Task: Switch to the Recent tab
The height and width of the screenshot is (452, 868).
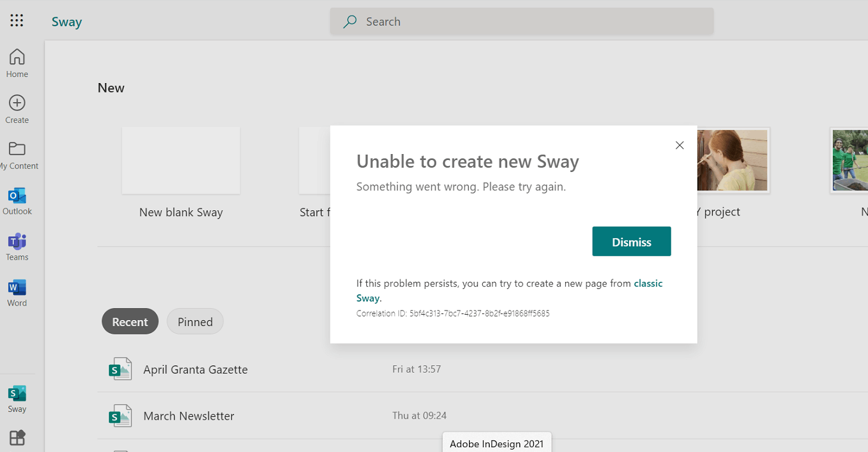Action: click(130, 322)
